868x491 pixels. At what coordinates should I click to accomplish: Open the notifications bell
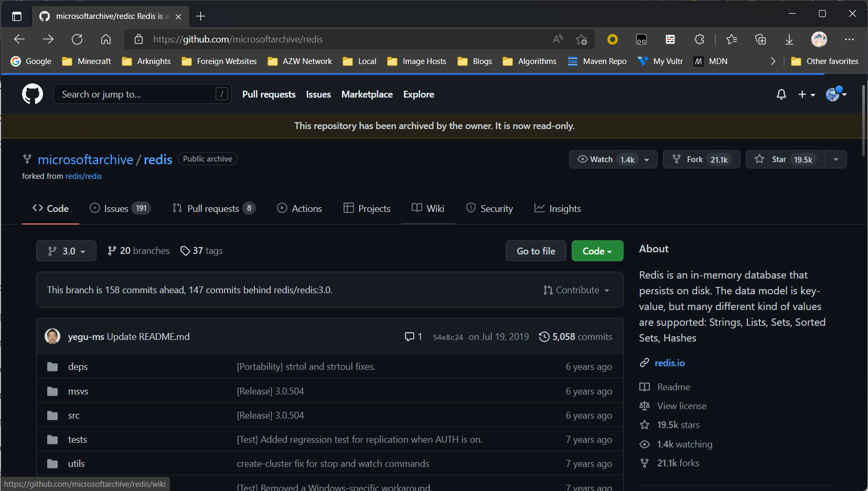pyautogui.click(x=781, y=94)
